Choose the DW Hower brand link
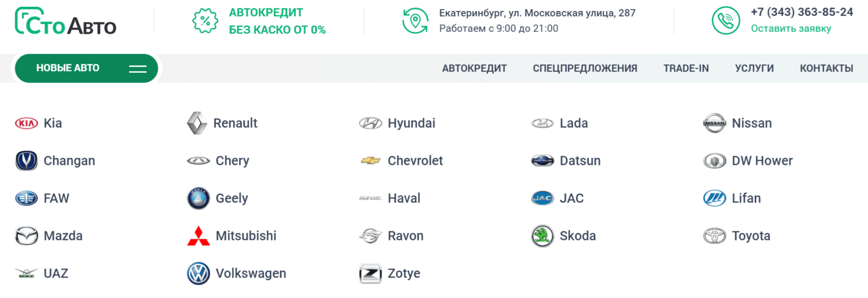Screen dimensions: 868x298 (762, 161)
